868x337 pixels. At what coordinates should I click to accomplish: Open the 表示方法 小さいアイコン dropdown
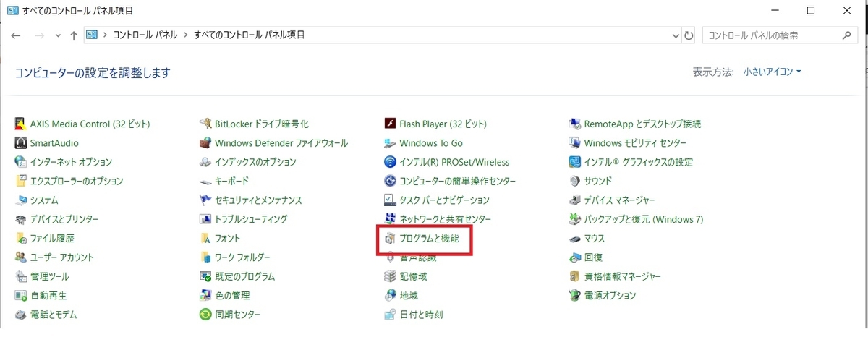772,72
